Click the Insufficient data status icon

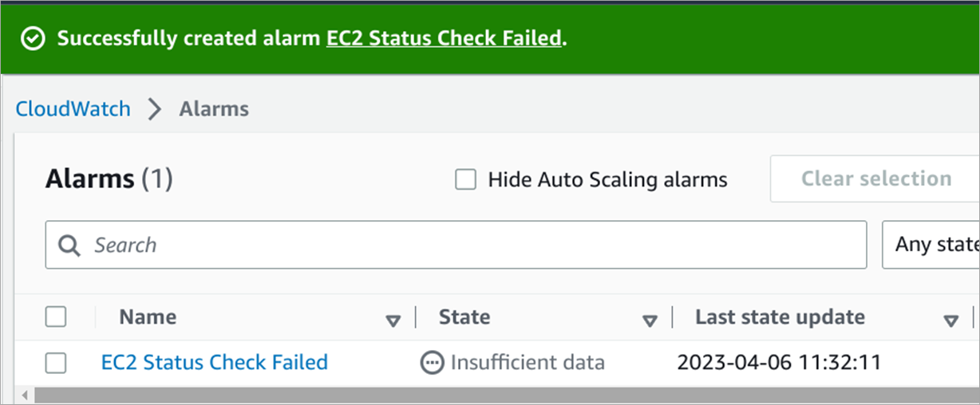pos(432,363)
